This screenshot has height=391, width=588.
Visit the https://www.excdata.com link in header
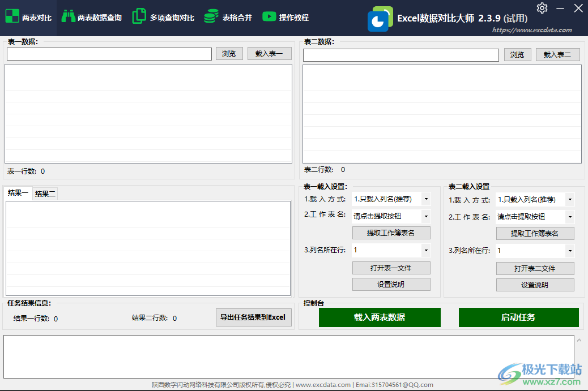(x=532, y=30)
